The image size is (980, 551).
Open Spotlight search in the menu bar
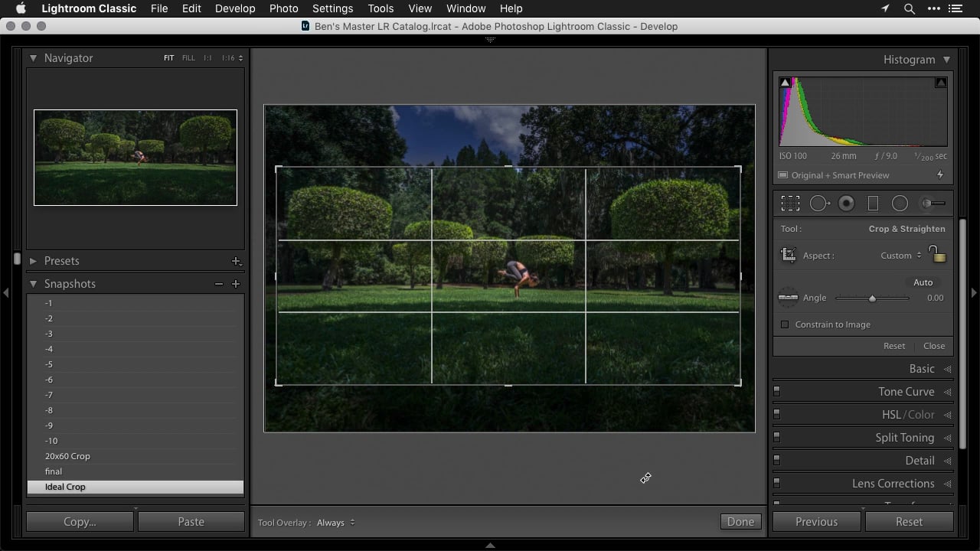click(x=910, y=8)
